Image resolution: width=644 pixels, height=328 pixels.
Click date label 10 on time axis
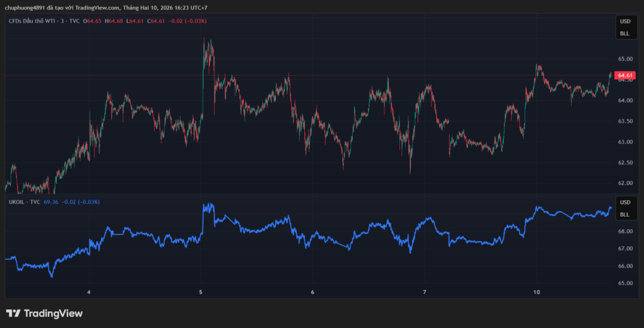pos(536,292)
